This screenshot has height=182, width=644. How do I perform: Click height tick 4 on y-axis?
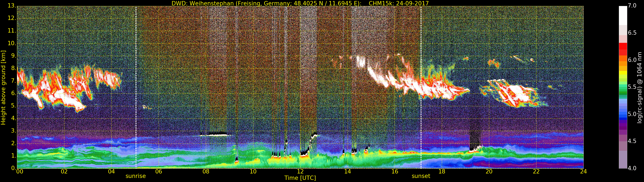click(13, 118)
